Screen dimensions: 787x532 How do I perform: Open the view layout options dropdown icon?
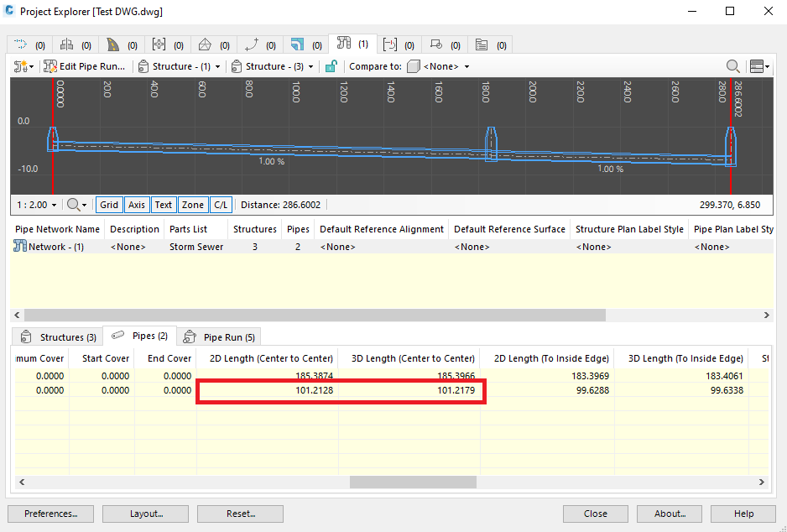click(759, 66)
